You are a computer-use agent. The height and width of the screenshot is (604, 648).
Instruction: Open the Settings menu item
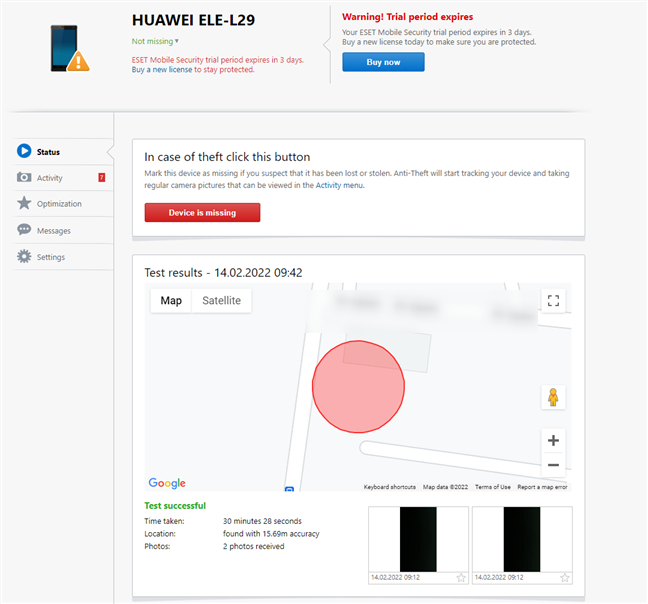pyautogui.click(x=63, y=257)
